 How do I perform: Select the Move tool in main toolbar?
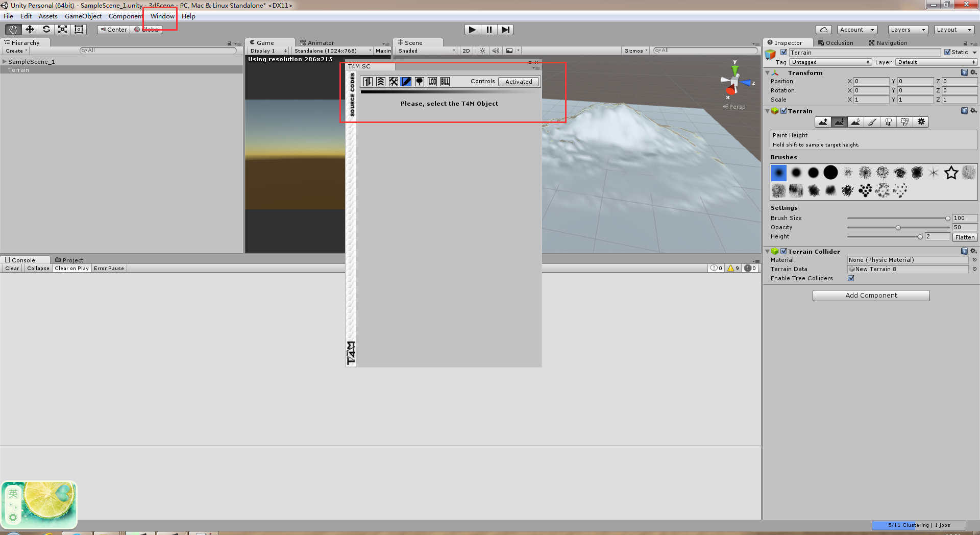(x=30, y=30)
